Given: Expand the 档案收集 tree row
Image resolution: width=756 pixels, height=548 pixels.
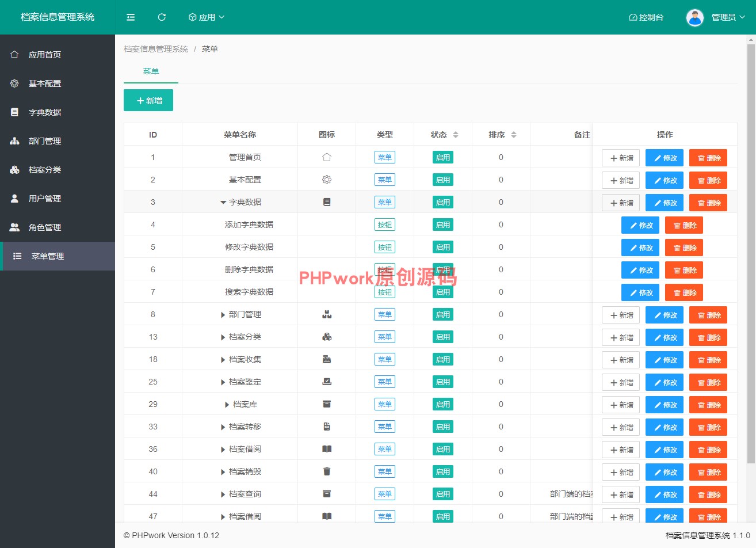Looking at the screenshot, I should coord(223,360).
